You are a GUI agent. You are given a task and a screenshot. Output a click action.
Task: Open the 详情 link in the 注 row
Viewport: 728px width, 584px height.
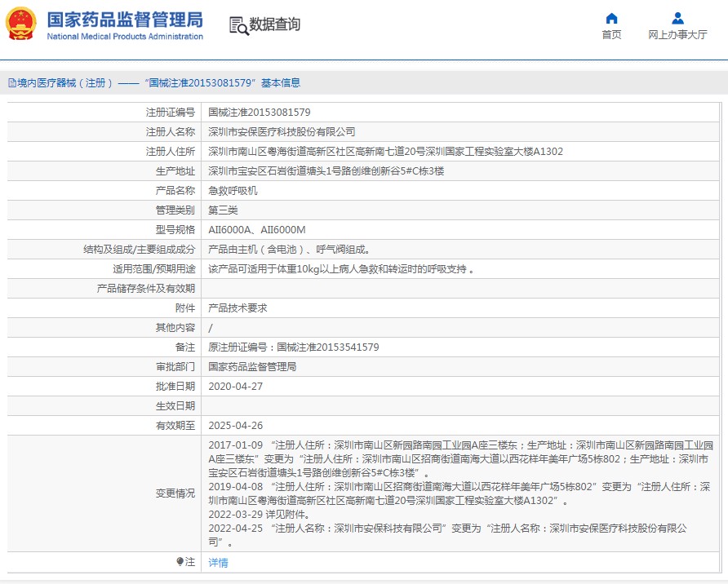218,563
